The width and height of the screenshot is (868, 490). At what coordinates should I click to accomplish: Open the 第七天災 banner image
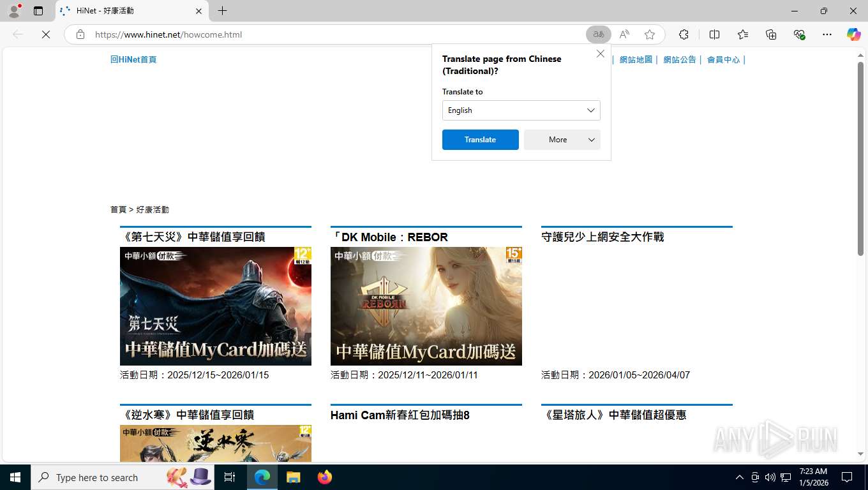216,306
